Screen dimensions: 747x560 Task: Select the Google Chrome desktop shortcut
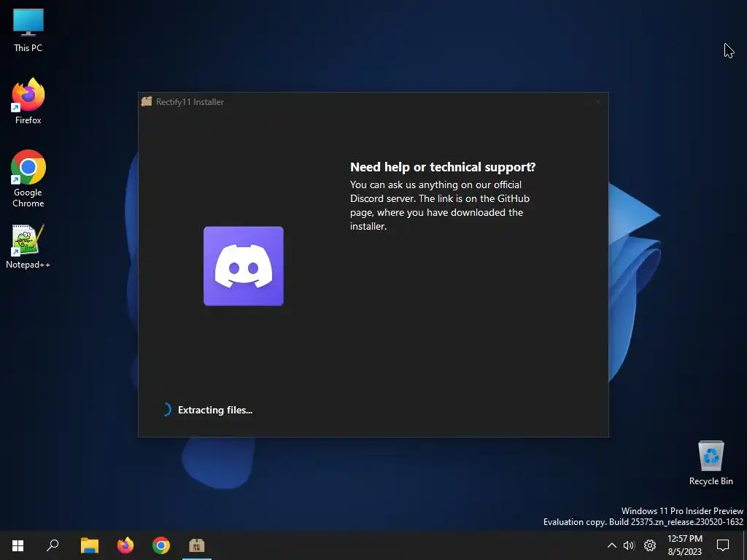coord(28,179)
